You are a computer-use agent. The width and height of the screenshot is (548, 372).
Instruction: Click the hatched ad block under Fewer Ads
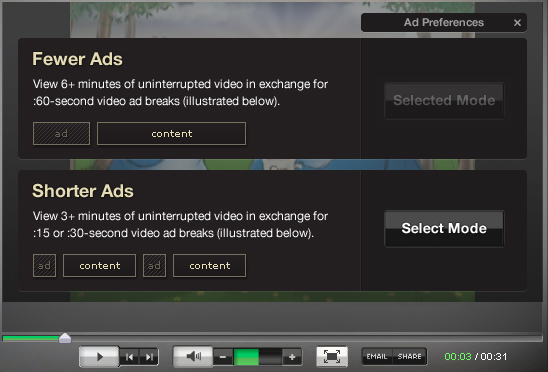(62, 134)
